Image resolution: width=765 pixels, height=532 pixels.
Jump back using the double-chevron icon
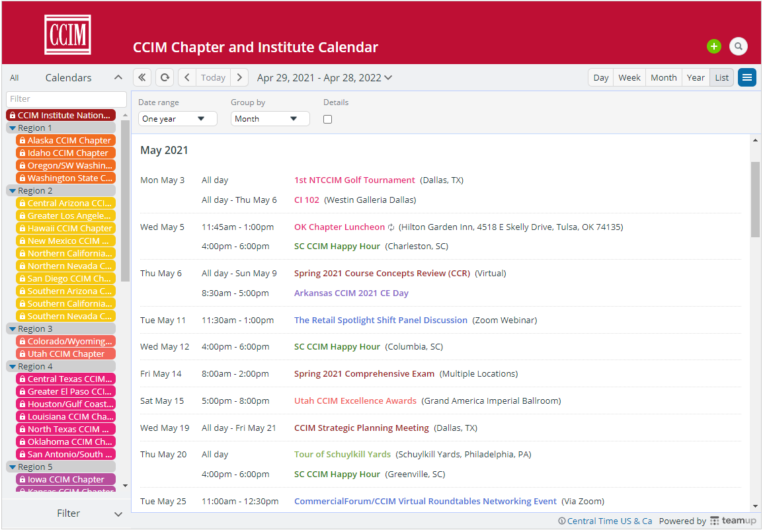tap(141, 77)
